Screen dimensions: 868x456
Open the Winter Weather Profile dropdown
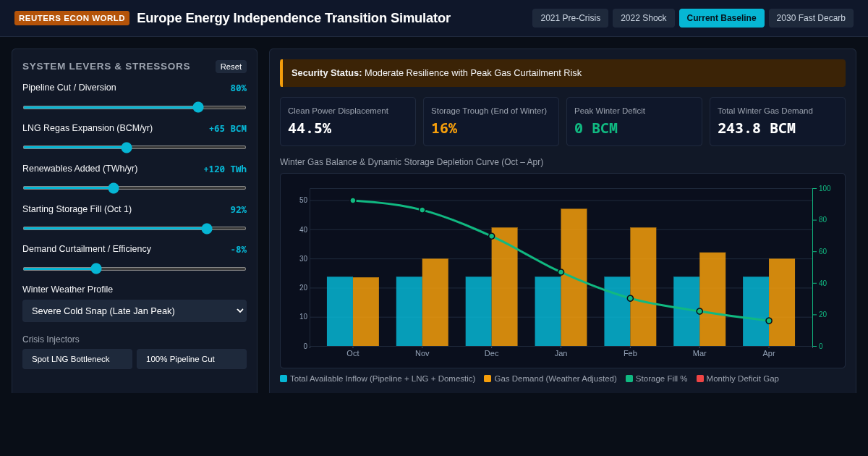[x=135, y=311]
